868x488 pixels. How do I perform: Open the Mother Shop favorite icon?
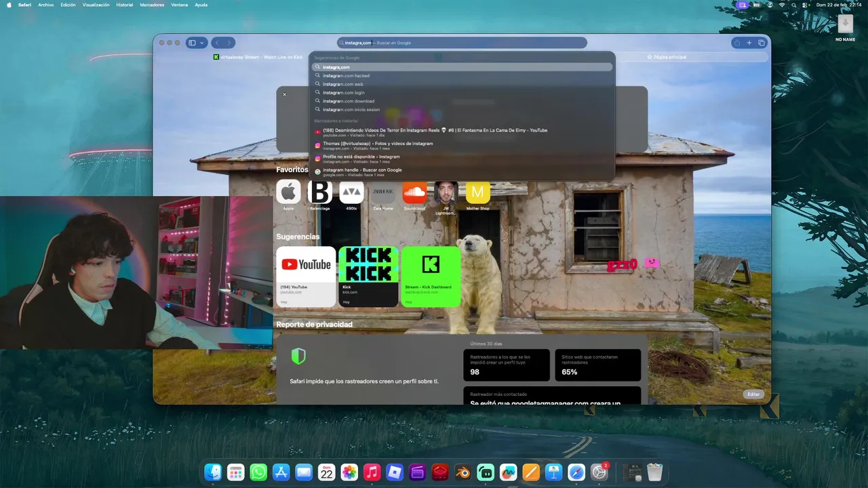pos(477,192)
